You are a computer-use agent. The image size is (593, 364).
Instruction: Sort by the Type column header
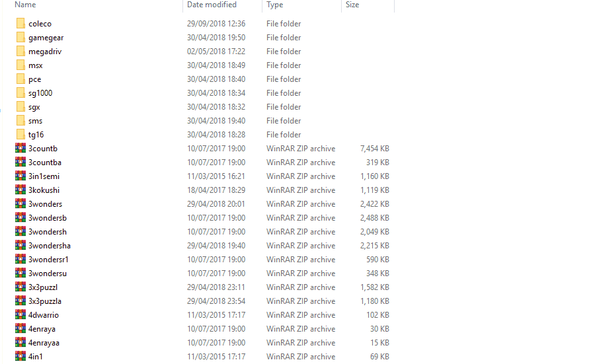275,5
